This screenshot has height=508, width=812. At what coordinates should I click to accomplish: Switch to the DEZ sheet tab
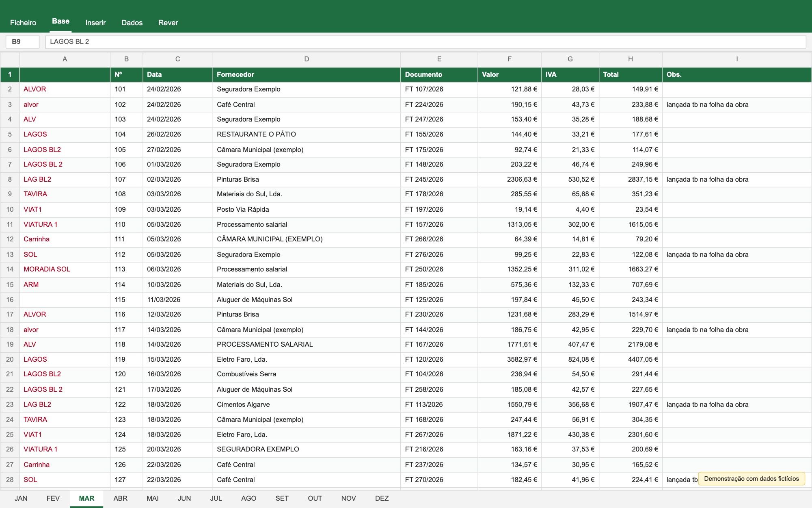click(382, 498)
